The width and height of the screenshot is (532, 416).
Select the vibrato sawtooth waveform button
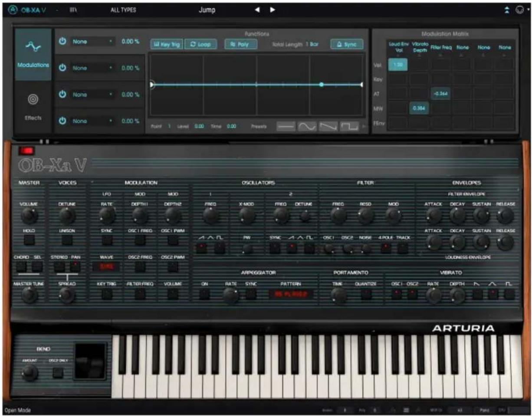point(477,295)
